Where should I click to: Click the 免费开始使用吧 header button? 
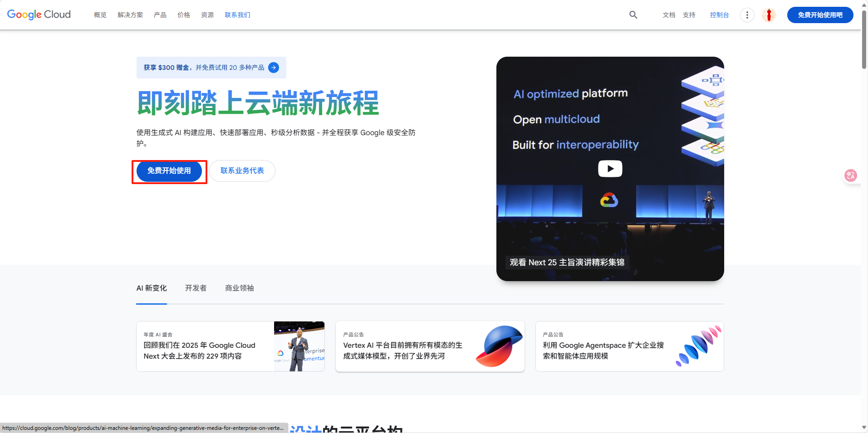click(820, 15)
